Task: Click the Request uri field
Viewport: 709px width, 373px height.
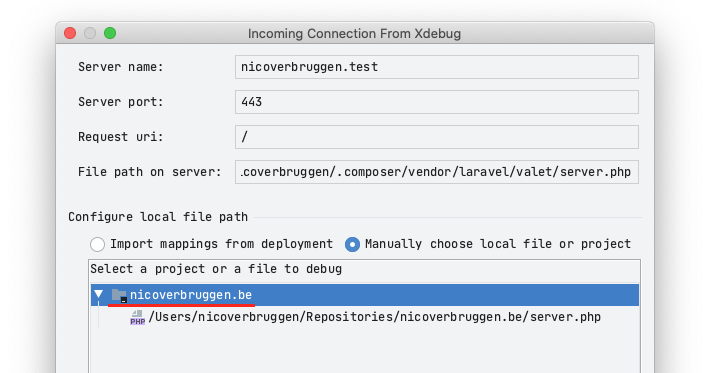Action: 436,137
